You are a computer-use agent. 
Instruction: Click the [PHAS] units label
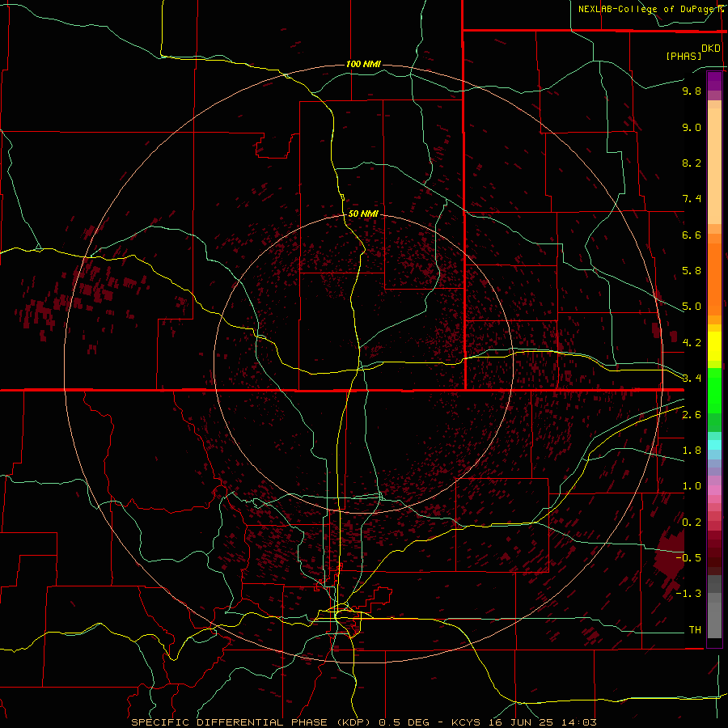[684, 56]
